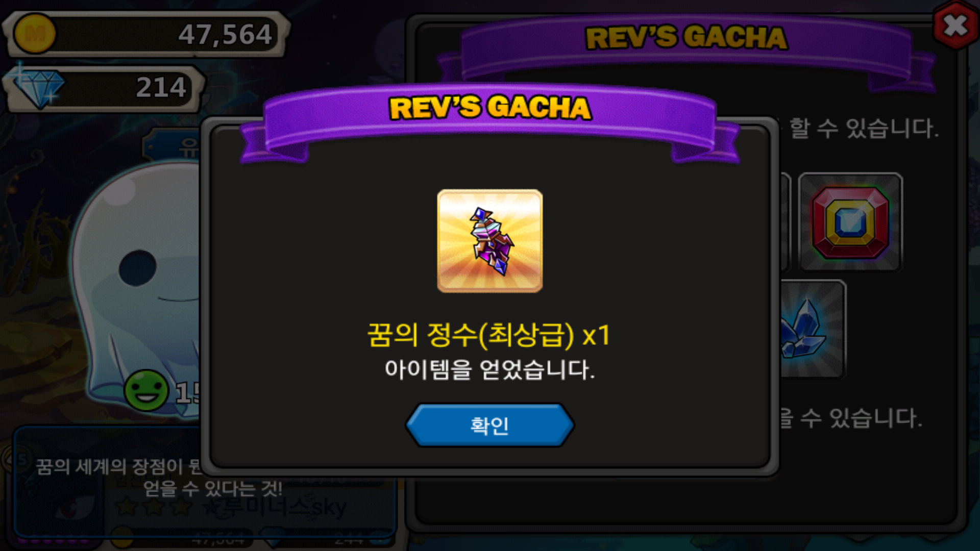Select the blue crystal cluster icon
980x551 pixels.
pyautogui.click(x=813, y=329)
